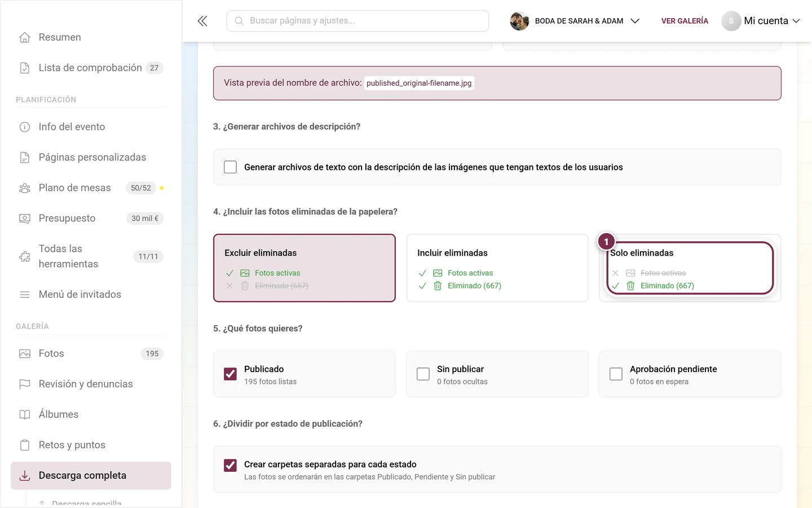Click the 30 mil € budget badge
Viewport: 812px width, 508px height.
pos(145,218)
